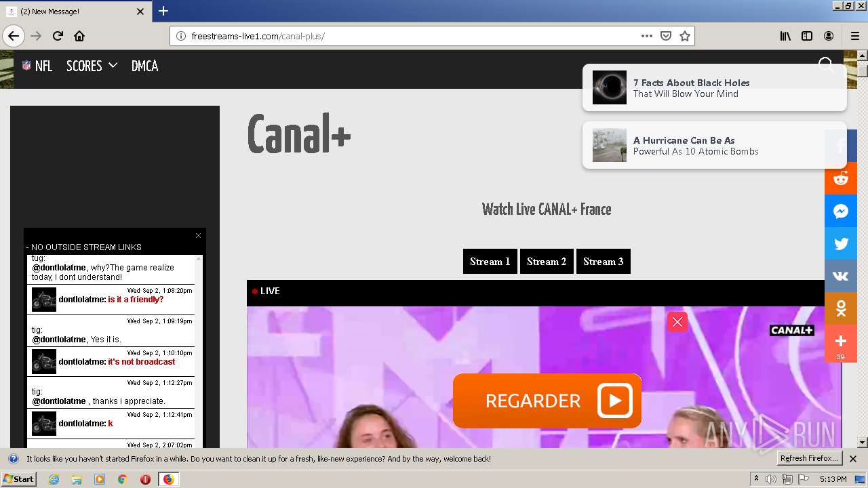This screenshot has width=868, height=488.
Task: Click dontlolatme avatar beside message 'k'
Action: (44, 424)
